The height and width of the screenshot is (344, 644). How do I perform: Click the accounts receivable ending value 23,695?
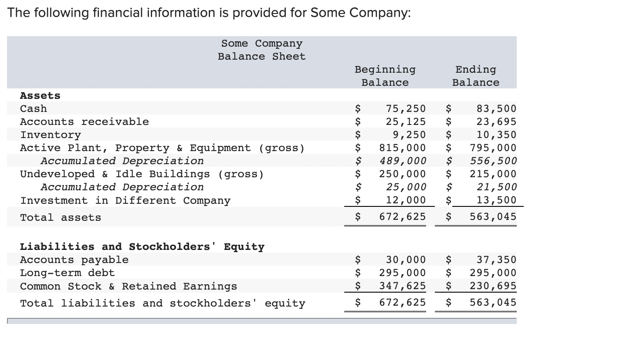pos(496,121)
